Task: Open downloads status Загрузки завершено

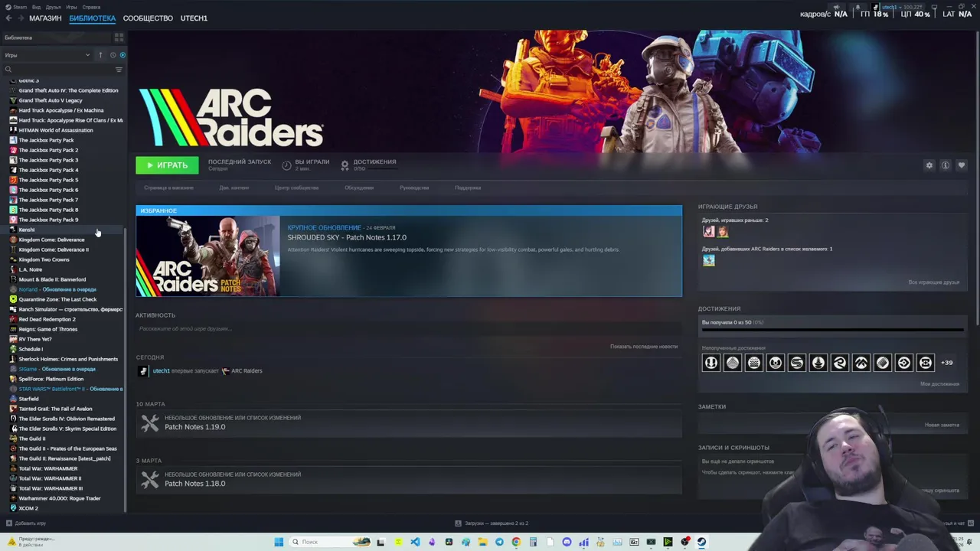Action: click(492, 523)
